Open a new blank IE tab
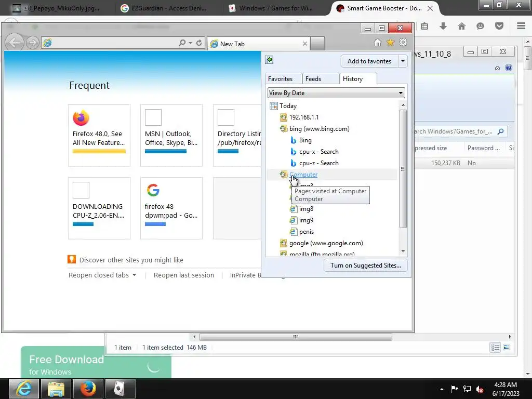532x399 pixels. 317,44
